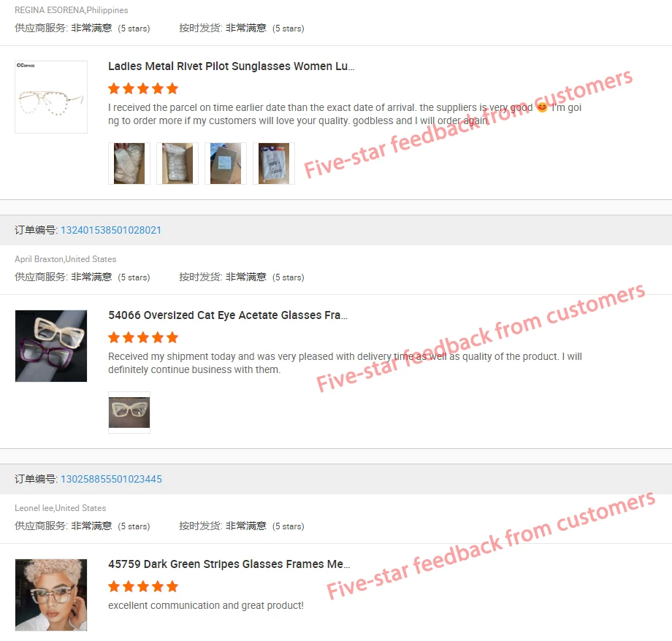Click star rating of green stripes review
The width and height of the screenshot is (672, 641).
pos(143,586)
